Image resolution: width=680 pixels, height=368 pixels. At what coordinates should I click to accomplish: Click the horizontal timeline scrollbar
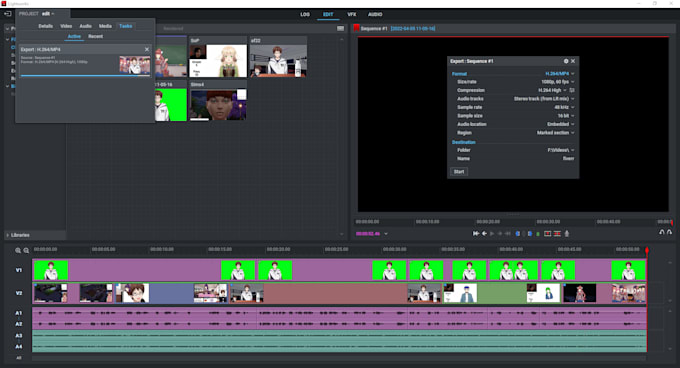339,358
